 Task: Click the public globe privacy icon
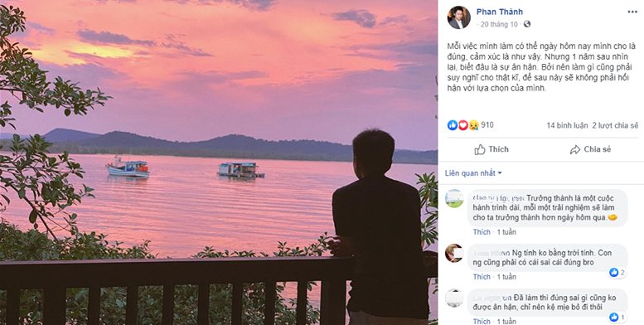527,24
